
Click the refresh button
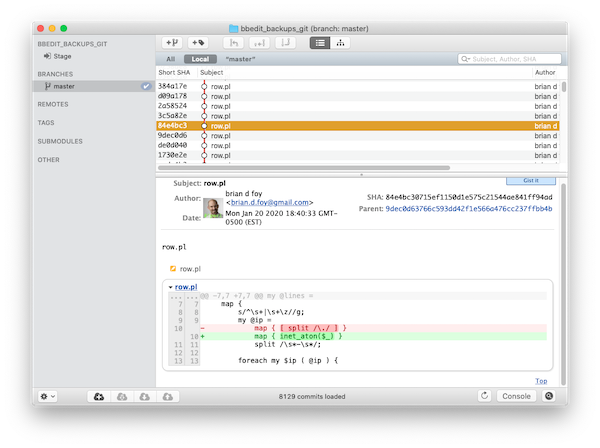[x=484, y=396]
